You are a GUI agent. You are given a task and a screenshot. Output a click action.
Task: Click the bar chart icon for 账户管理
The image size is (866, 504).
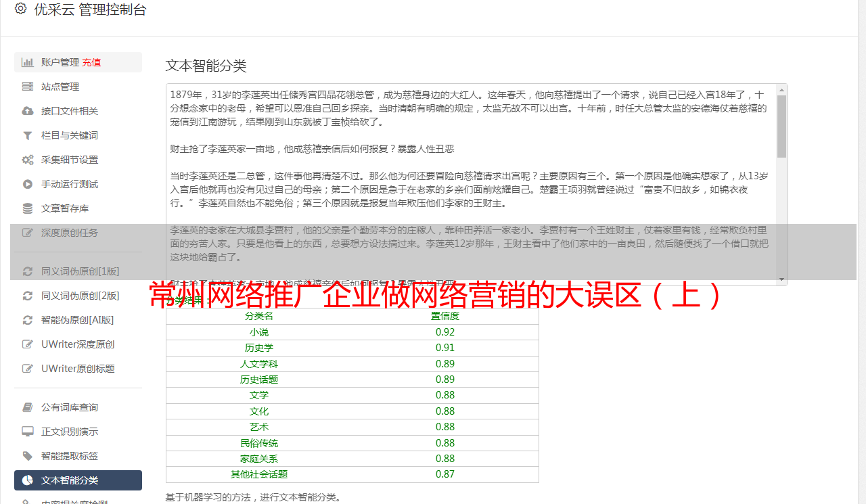(28, 62)
